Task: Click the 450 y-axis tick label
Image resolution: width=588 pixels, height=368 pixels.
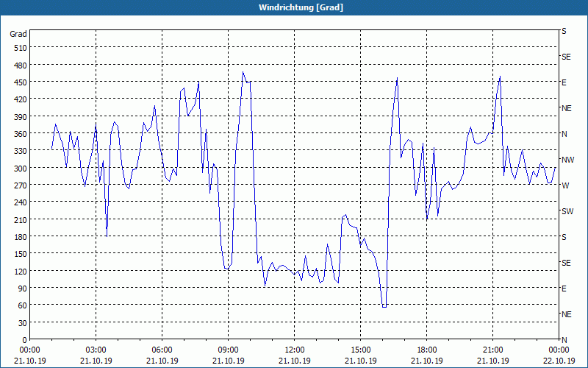Action: click(21, 82)
